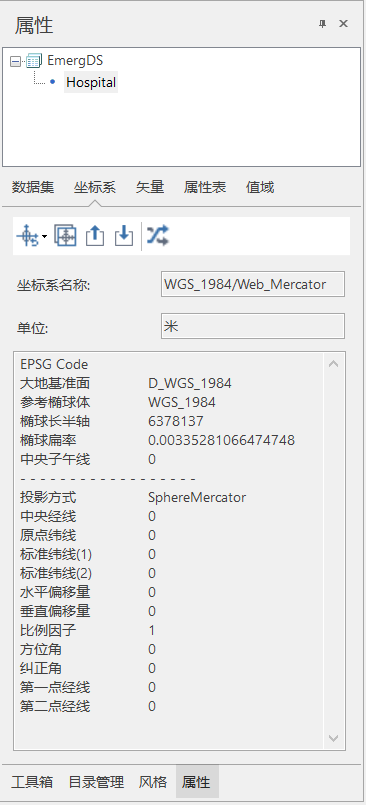Click the projection transform shuffle icon
366x805 pixels.
pyautogui.click(x=158, y=236)
